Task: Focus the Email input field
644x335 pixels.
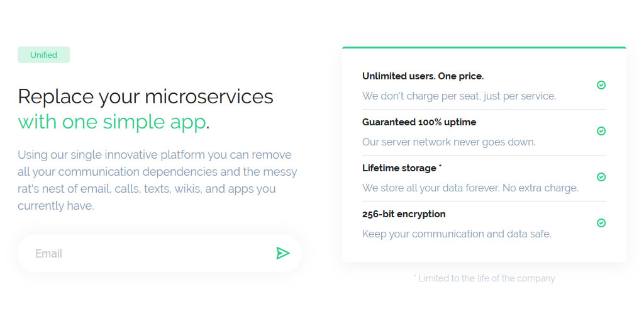Action: (x=145, y=254)
